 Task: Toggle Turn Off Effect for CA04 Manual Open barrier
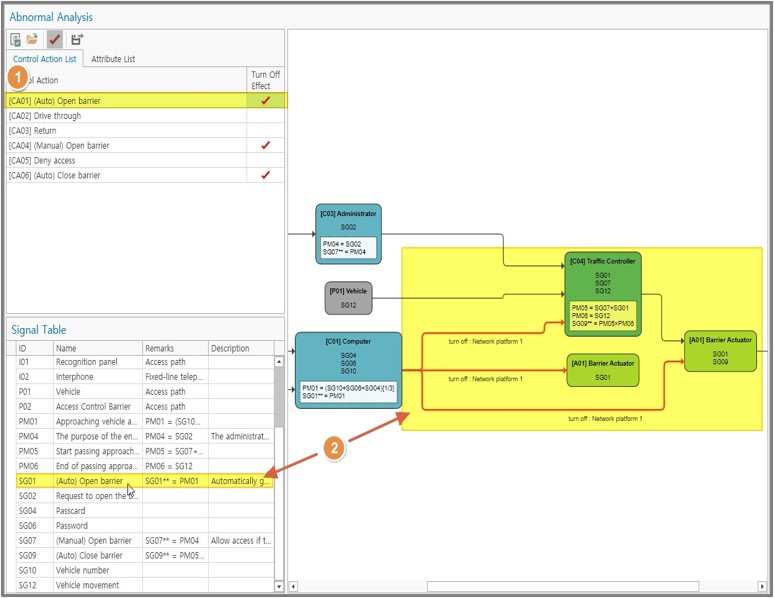[x=265, y=146]
